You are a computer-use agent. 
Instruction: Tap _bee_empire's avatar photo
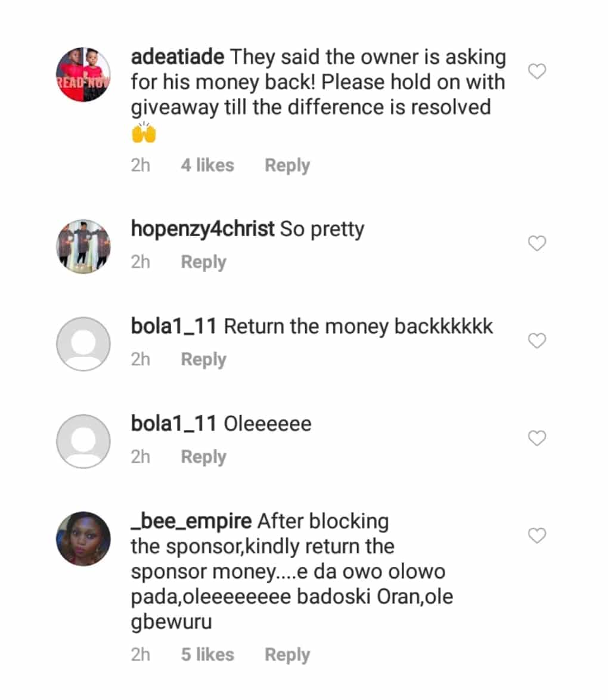point(83,538)
